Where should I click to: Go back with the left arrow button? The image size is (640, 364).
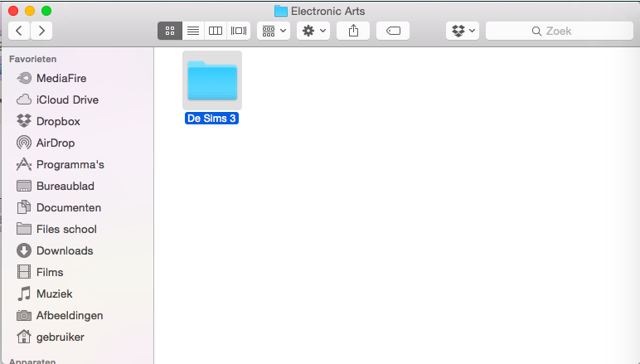(x=19, y=31)
